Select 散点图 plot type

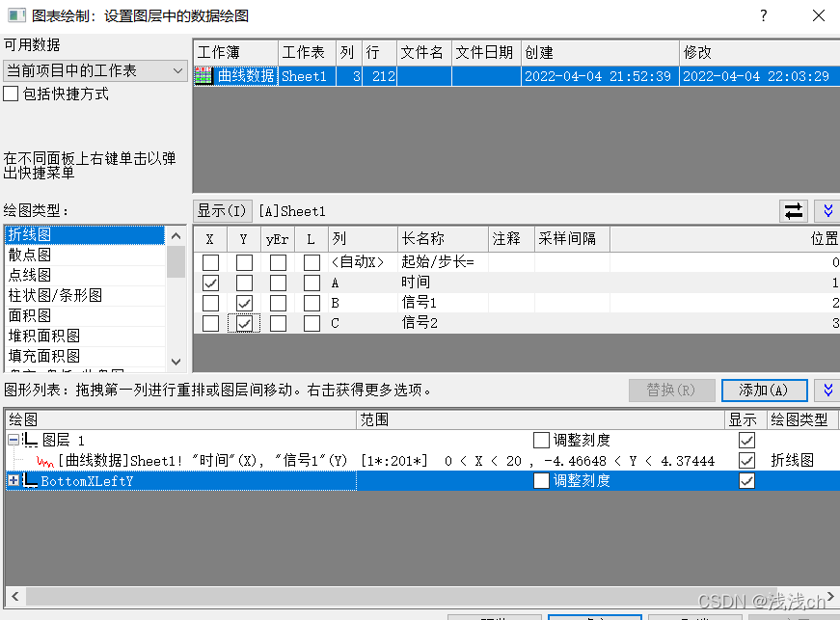pos(85,255)
